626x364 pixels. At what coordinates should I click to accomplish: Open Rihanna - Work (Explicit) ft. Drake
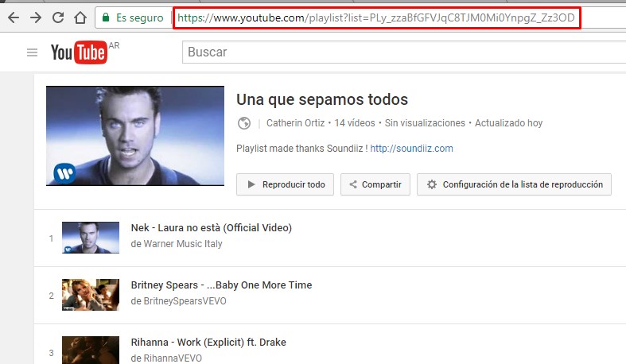tap(208, 343)
